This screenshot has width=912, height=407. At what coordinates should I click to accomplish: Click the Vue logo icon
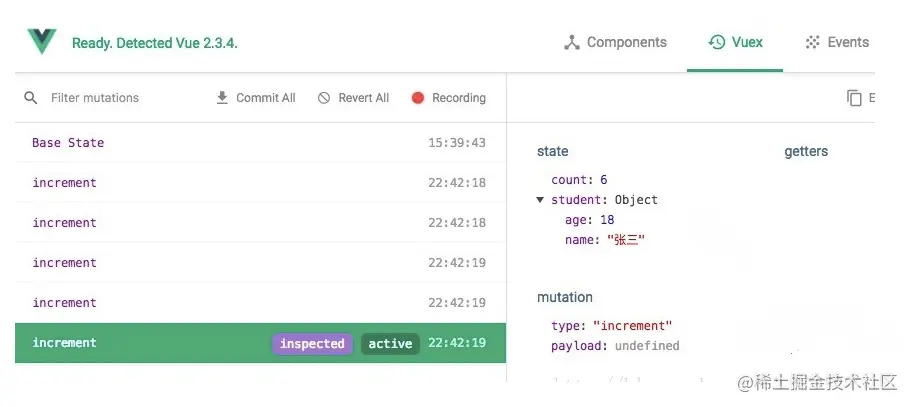(42, 42)
